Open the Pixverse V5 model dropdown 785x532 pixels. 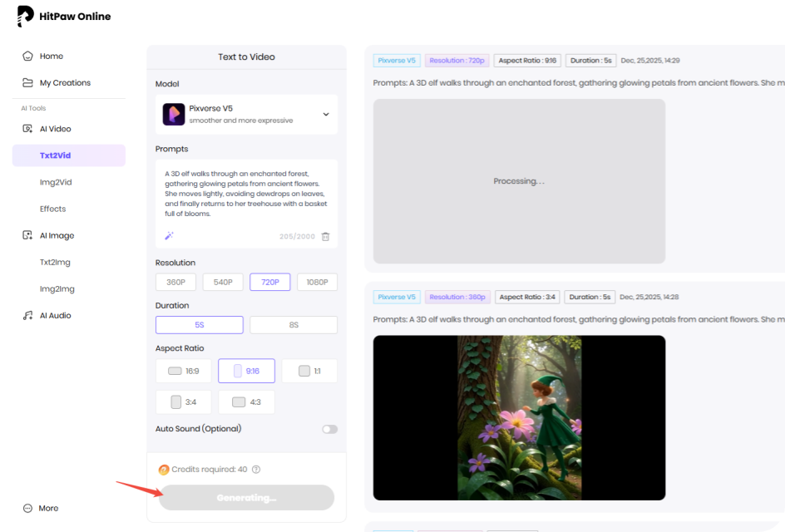(246, 114)
